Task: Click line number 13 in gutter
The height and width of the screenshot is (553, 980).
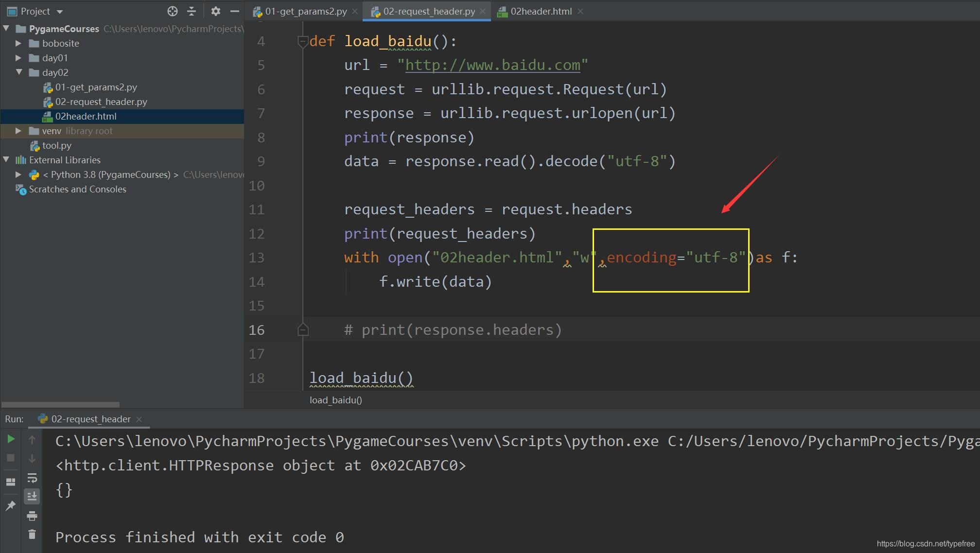Action: coord(257,258)
